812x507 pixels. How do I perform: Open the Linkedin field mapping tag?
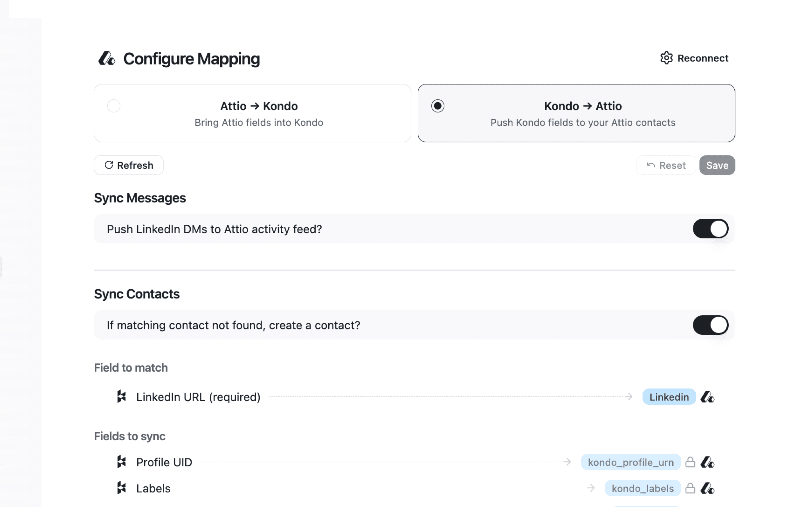[669, 397]
